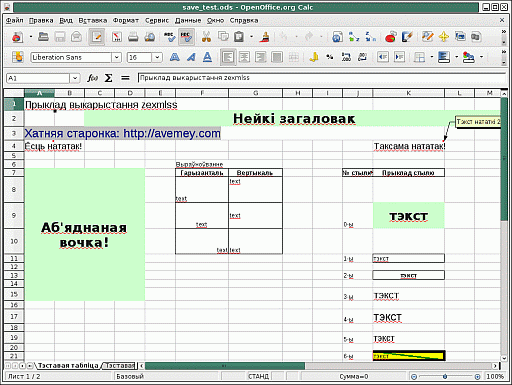Screen dimensions: 512x385
Task: Decrease indent icon
Action: tap(383, 57)
